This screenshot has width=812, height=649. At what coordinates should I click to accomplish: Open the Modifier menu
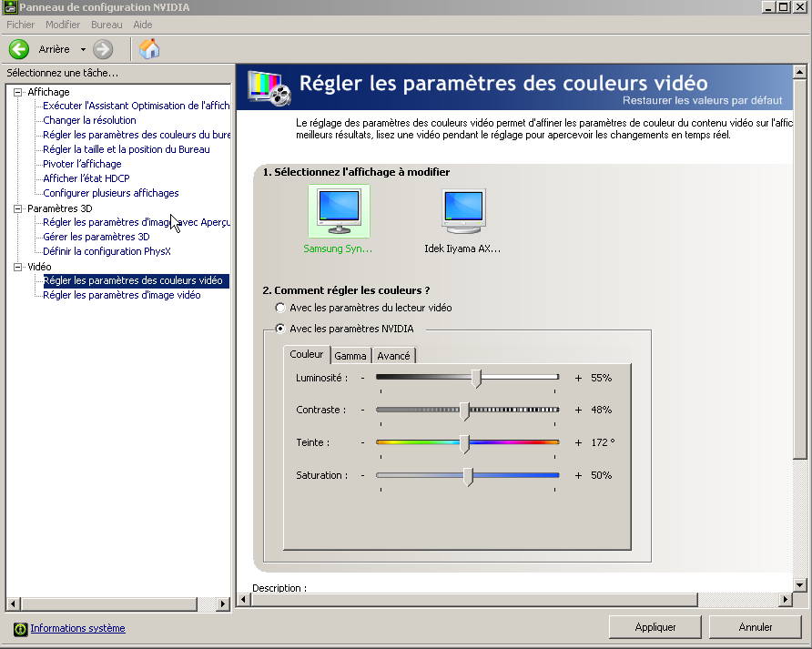click(63, 25)
